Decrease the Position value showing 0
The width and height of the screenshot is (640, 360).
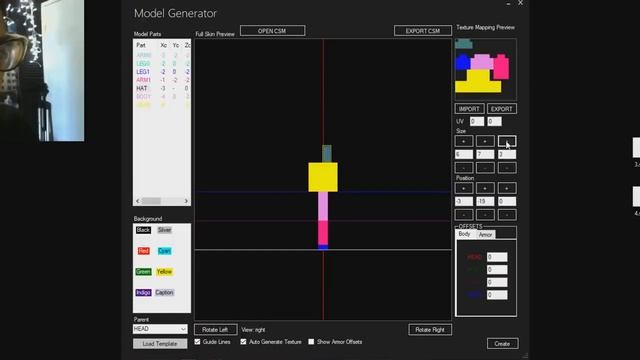coord(507,215)
